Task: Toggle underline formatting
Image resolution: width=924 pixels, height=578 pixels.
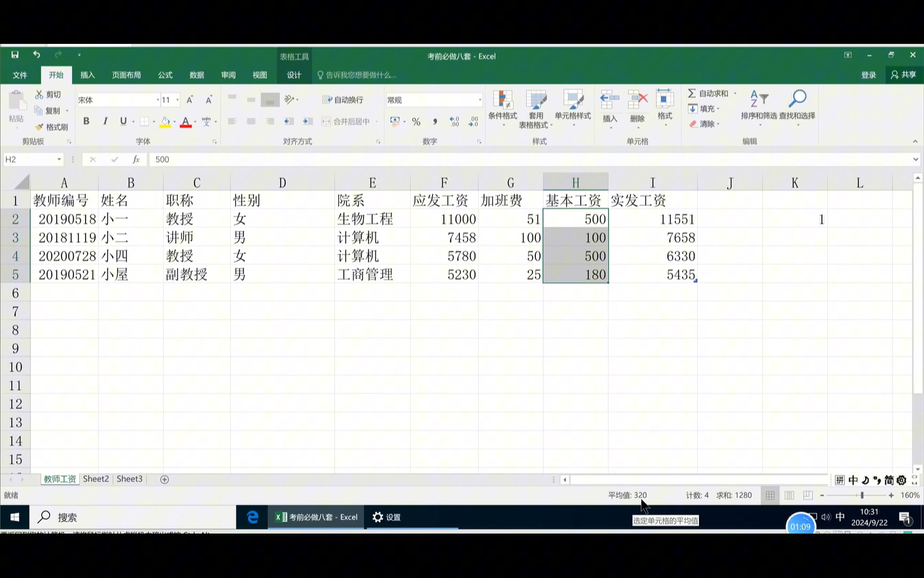Action: [x=124, y=121]
